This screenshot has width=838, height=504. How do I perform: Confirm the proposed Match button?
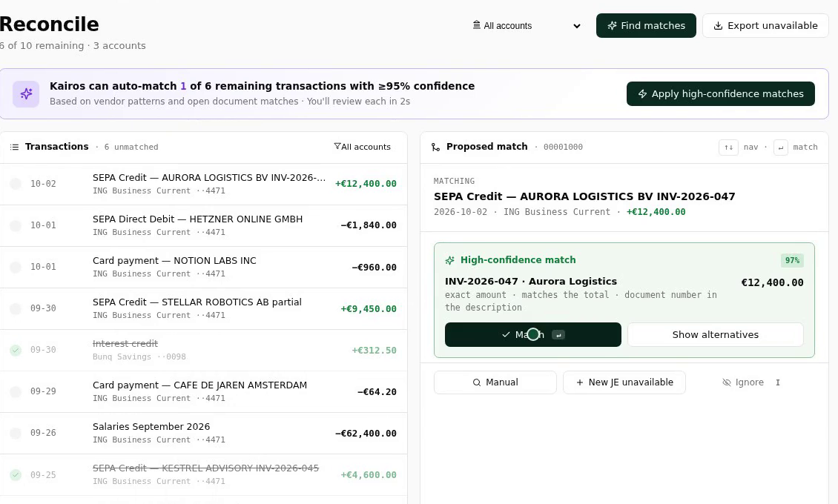533,335
